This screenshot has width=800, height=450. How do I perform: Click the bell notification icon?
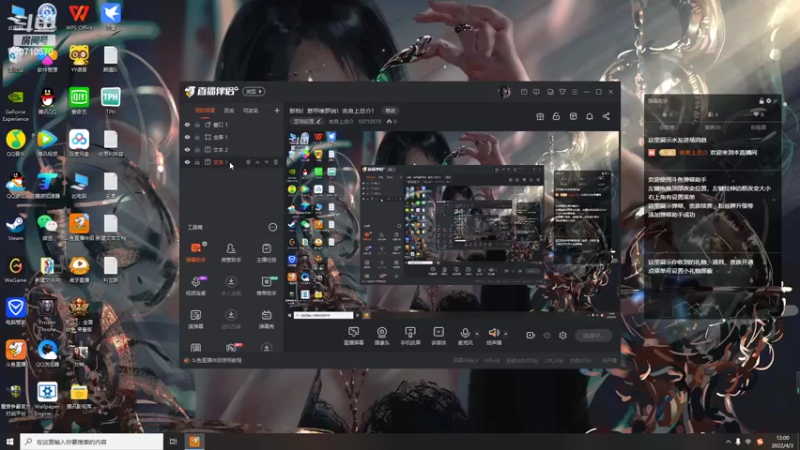589,116
